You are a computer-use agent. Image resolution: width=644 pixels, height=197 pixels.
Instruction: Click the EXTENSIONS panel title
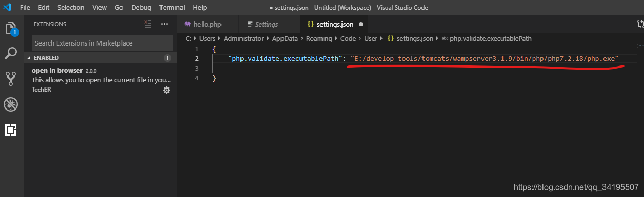click(x=50, y=24)
